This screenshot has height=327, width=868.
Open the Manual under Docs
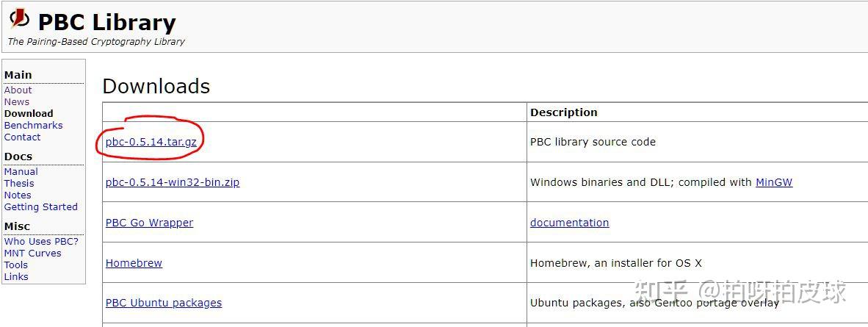click(21, 172)
